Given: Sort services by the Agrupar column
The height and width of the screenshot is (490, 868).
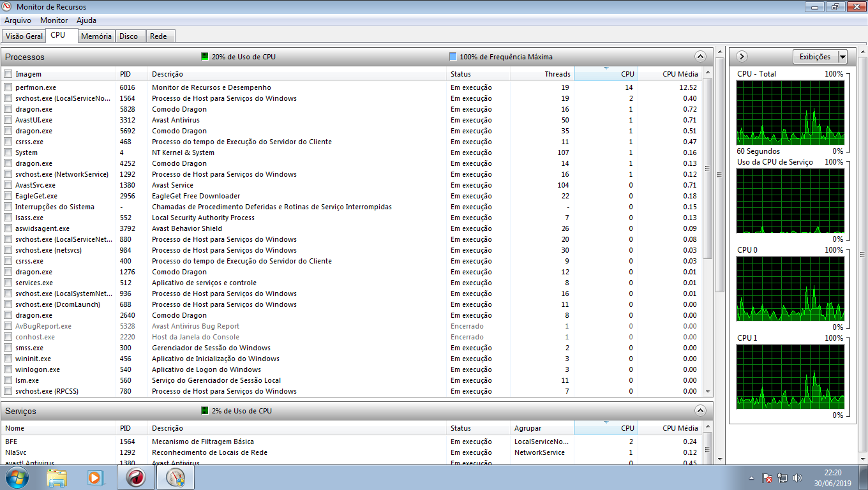Looking at the screenshot, I should point(542,428).
